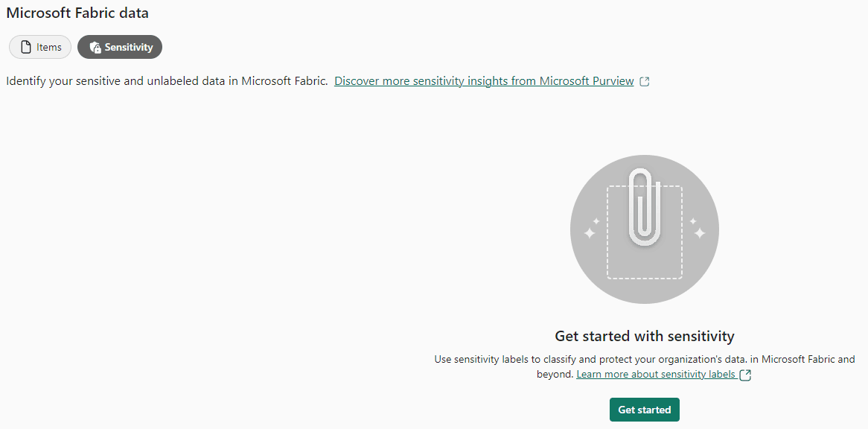
Task: Click sparkle stars right of the paperclip
Action: point(697,228)
